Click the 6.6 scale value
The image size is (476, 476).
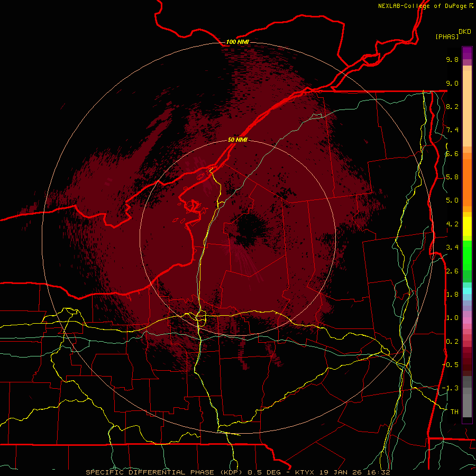tap(452, 153)
